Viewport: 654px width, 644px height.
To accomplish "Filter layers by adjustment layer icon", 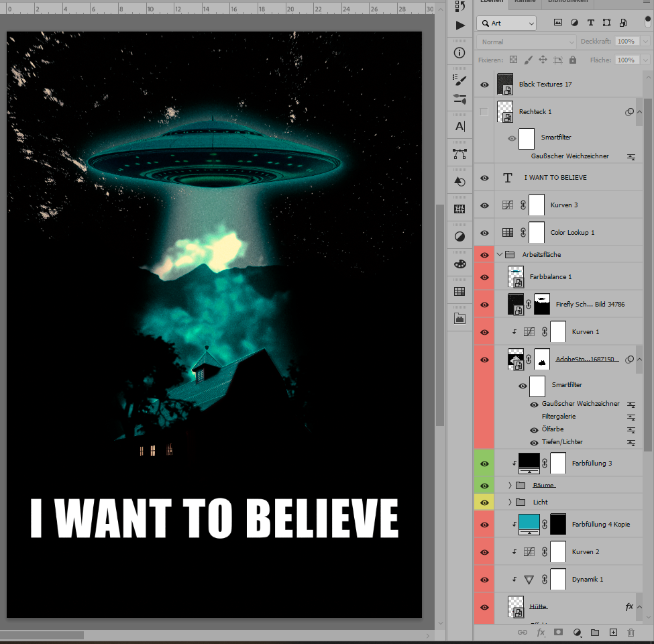I will tap(574, 23).
